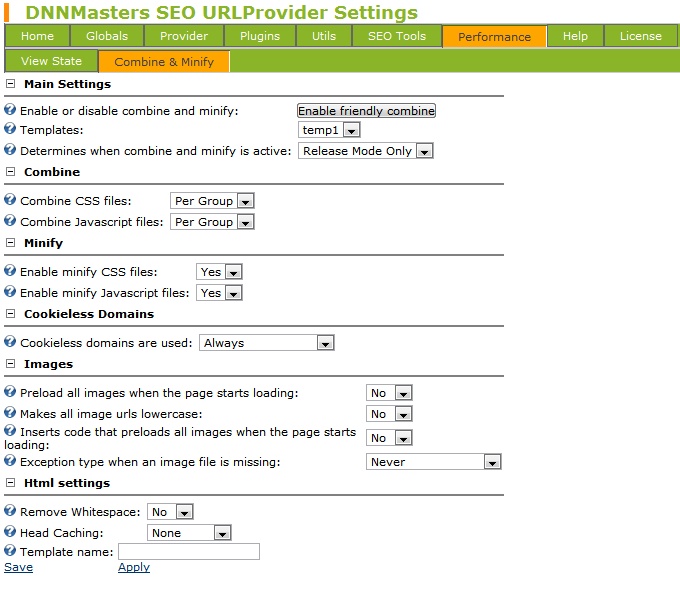This screenshot has width=680, height=589.
Task: Switch to the View State subtab
Action: [51, 61]
